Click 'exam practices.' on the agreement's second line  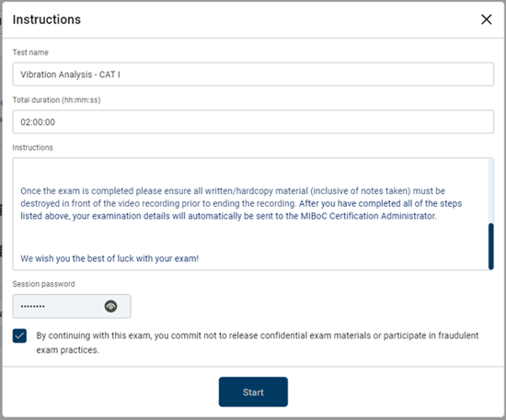tap(67, 350)
